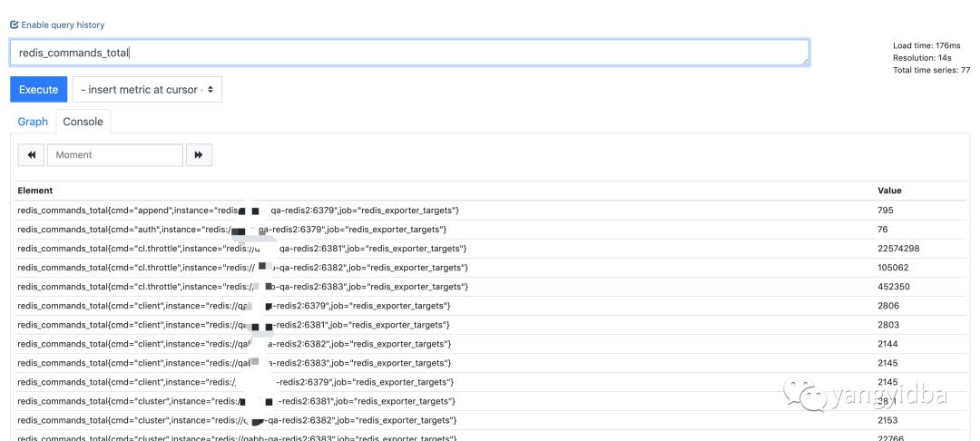Select the Console tab
Image resolution: width=980 pixels, height=441 pixels.
[x=83, y=122]
